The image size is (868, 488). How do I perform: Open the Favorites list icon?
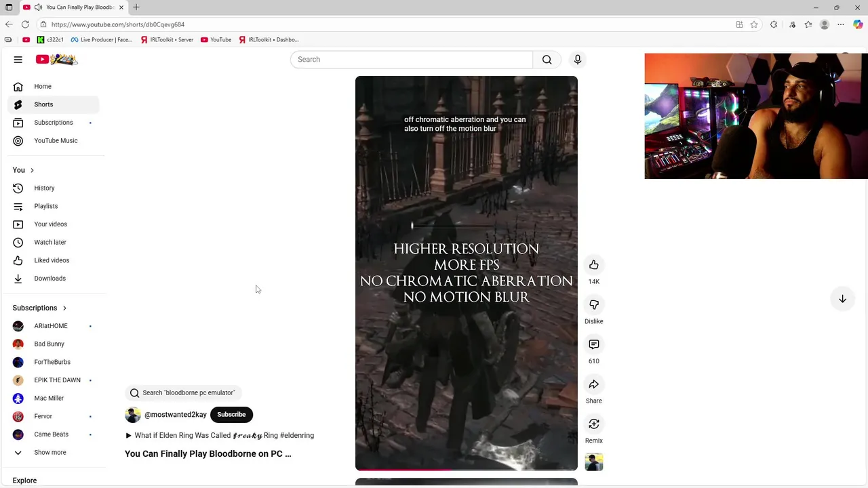pyautogui.click(x=808, y=24)
